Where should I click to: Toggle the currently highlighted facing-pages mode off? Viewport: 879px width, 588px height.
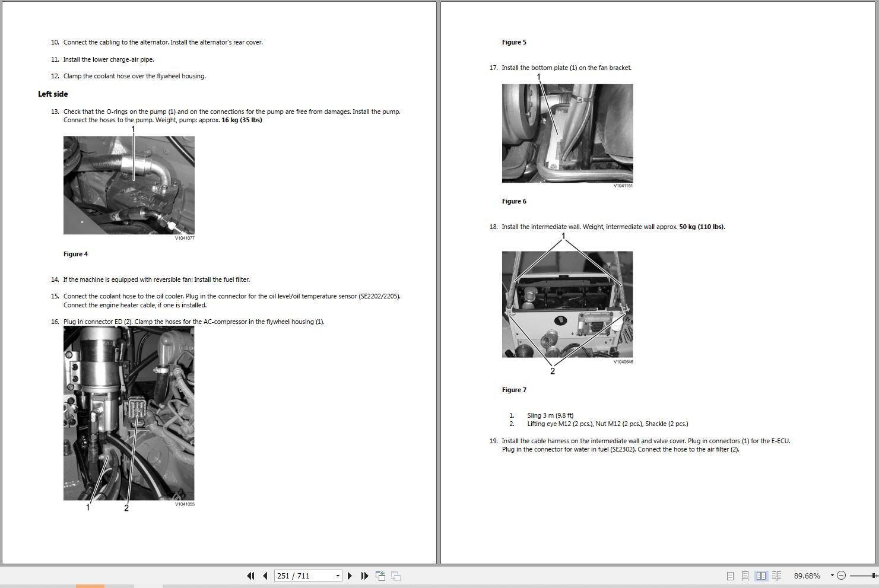(761, 576)
